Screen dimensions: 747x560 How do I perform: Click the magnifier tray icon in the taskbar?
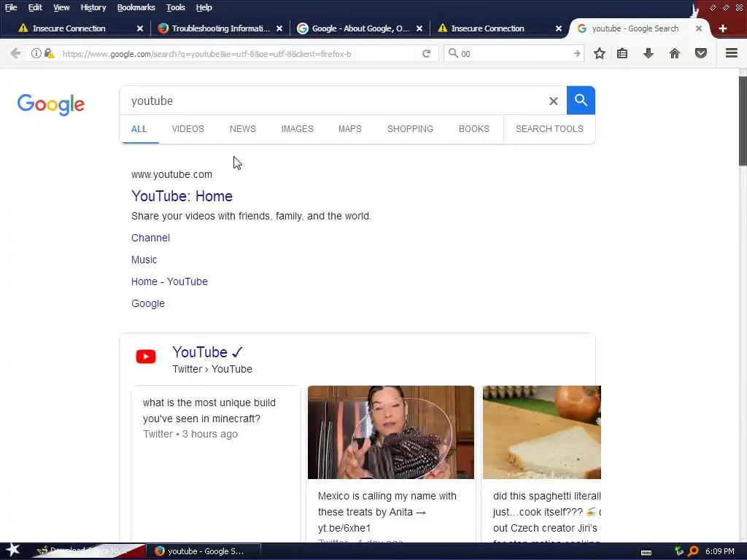click(x=693, y=551)
